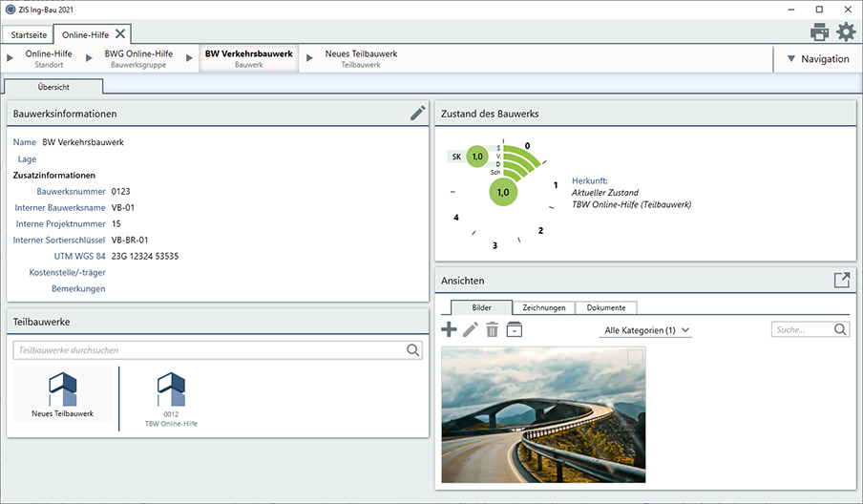Viewport: 863px width, 504px height.
Task: Click the Neues Teilbauwerk tile
Action: pos(63,396)
